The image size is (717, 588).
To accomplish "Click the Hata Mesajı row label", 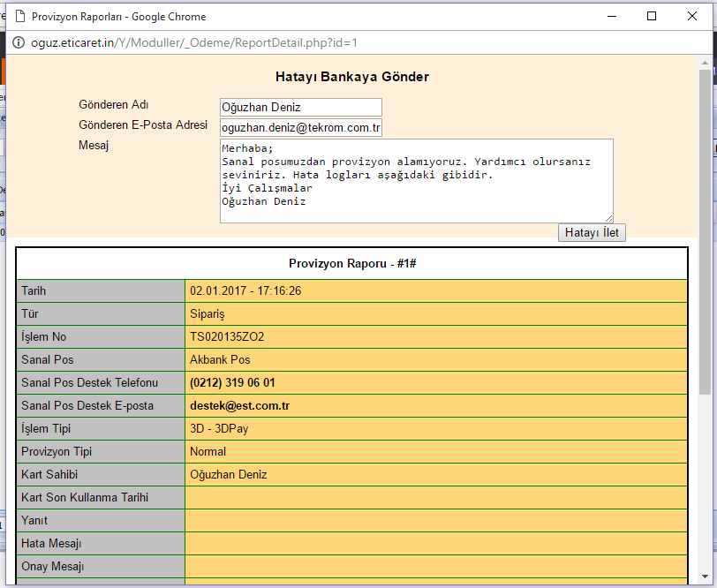I will point(51,544).
